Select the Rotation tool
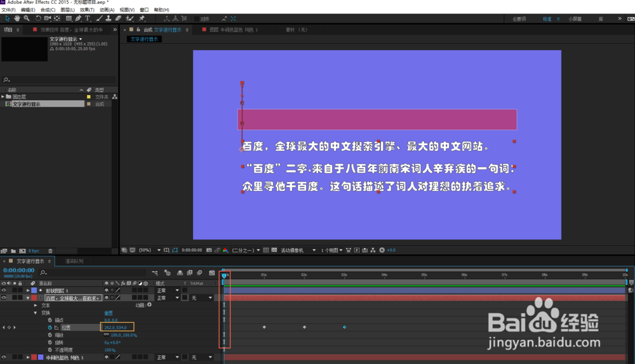635x364 pixels. (x=38, y=18)
